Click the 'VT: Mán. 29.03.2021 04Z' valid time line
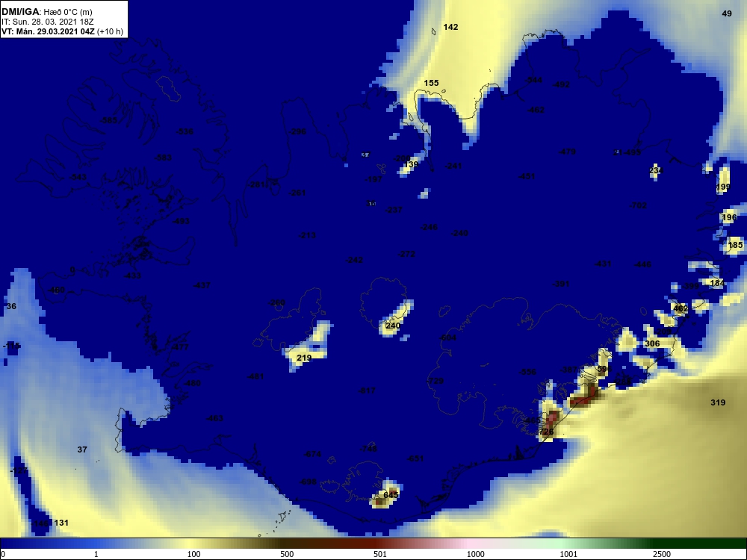The image size is (747, 560). point(48,31)
